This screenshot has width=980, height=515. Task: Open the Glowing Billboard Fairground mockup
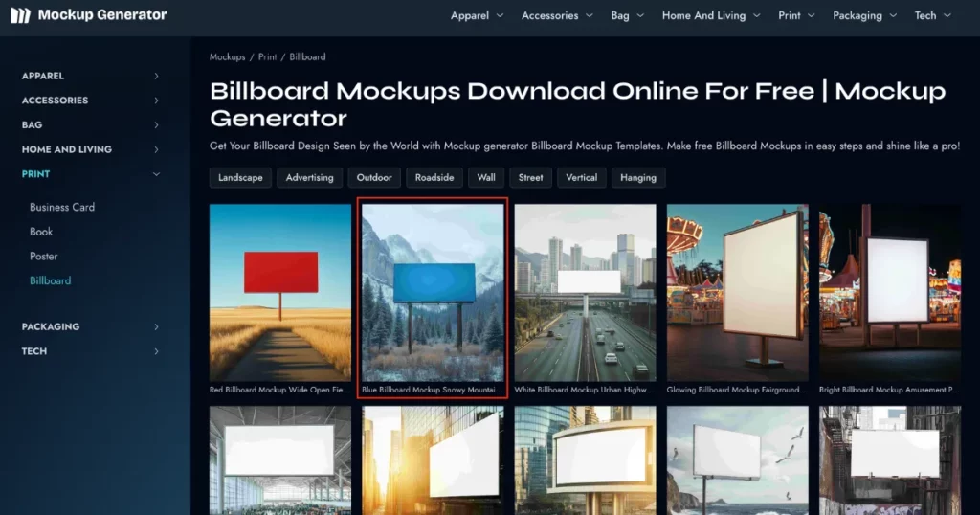(x=737, y=292)
